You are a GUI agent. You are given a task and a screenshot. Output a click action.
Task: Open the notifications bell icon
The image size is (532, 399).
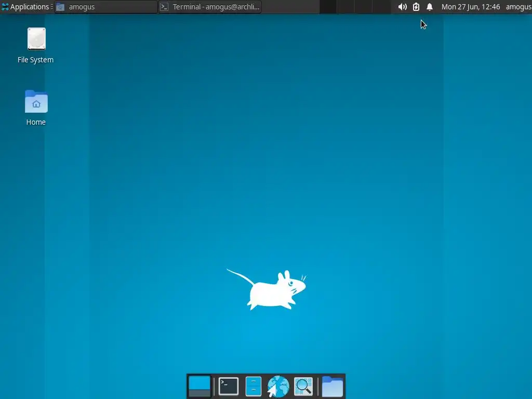(x=430, y=7)
